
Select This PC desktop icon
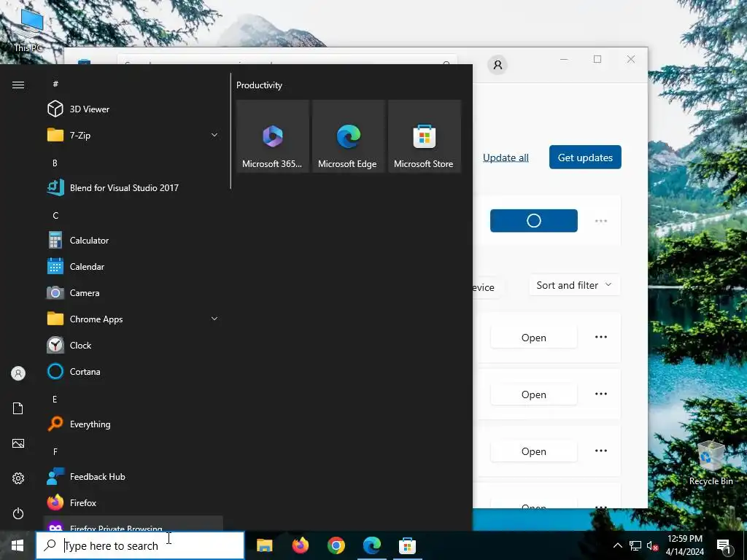[28, 29]
